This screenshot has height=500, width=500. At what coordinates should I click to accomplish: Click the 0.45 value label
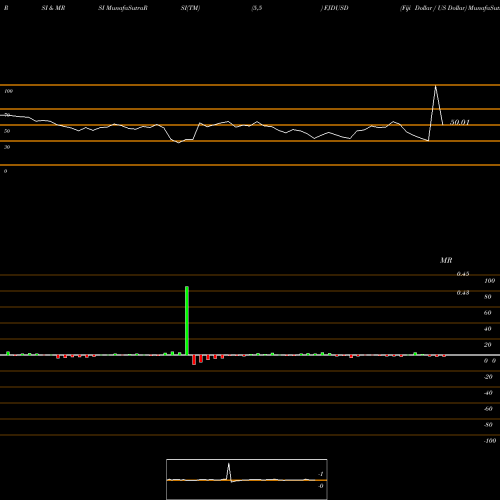point(463,274)
